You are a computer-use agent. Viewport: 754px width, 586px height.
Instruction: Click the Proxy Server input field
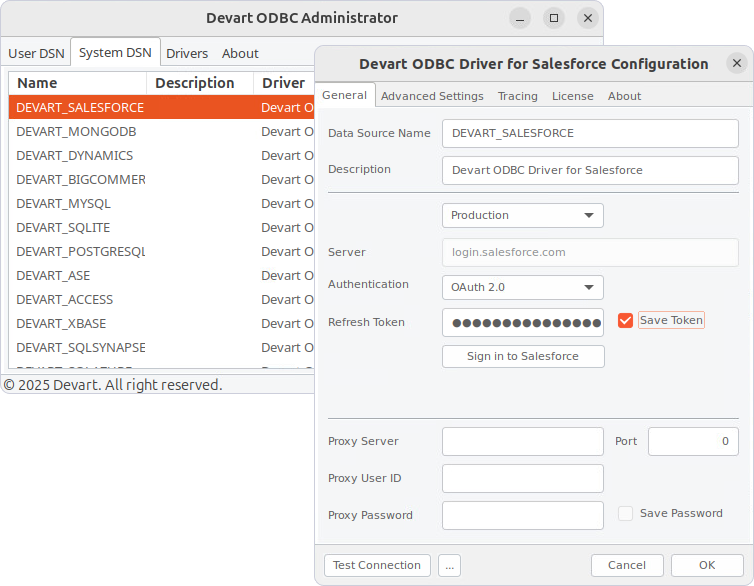pyautogui.click(x=523, y=441)
